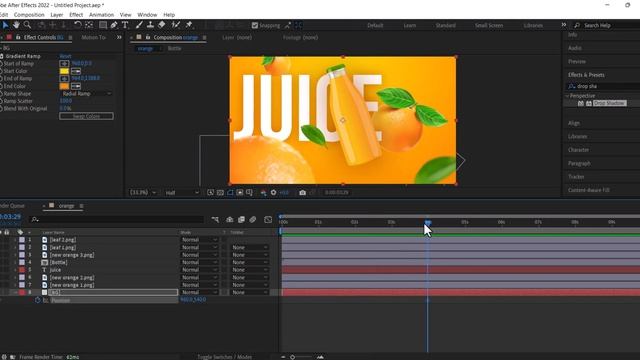Image resolution: width=640 pixels, height=360 pixels.
Task: Click Swap Colors button
Action: click(x=86, y=116)
